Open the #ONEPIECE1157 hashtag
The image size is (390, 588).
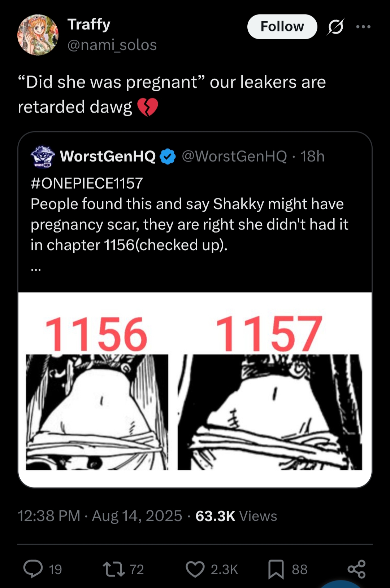(x=87, y=183)
